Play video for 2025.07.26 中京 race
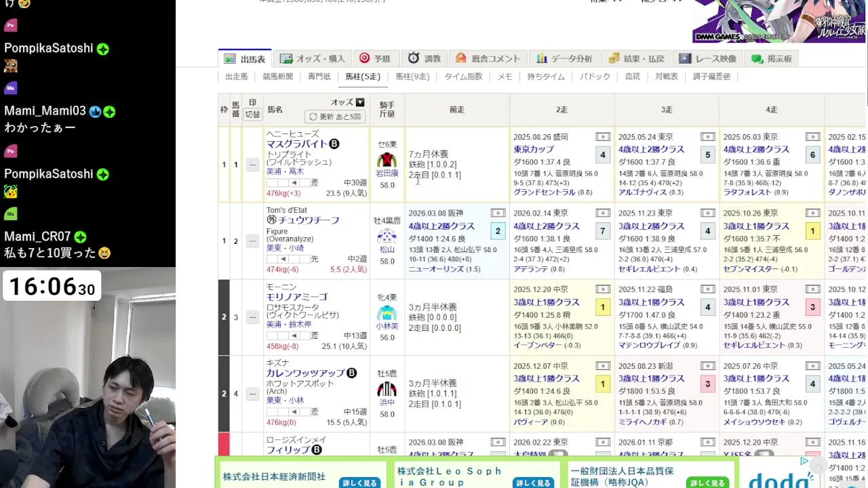868x488 pixels. [813, 366]
